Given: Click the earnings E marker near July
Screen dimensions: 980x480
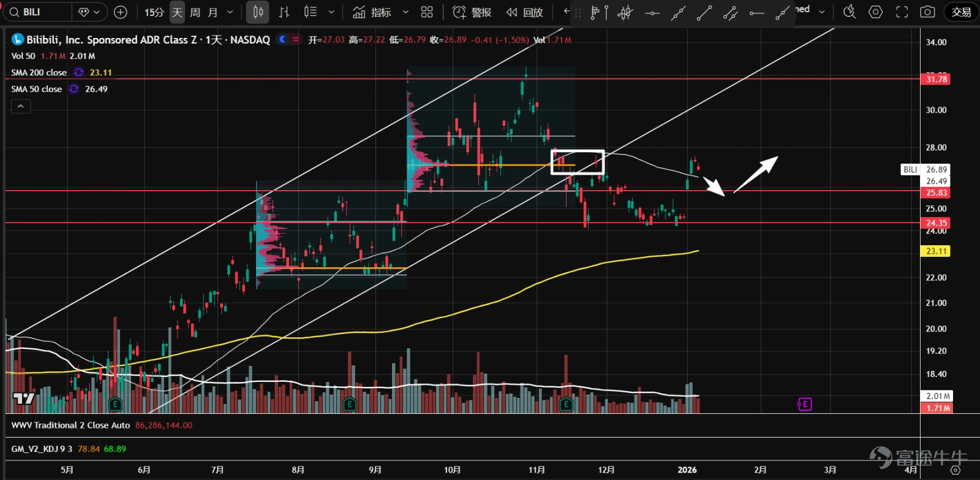Looking at the screenshot, I should point(115,404).
